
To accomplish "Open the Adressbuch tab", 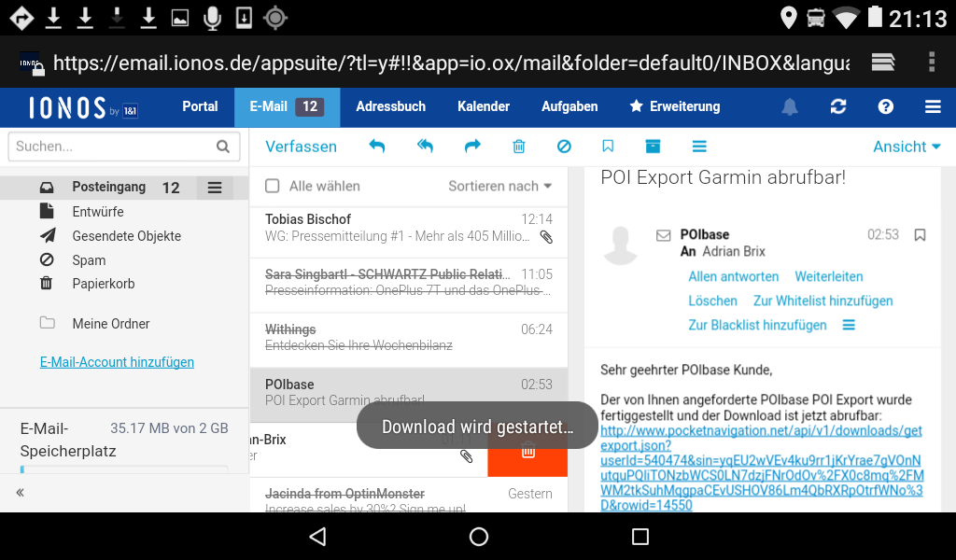I will (390, 106).
